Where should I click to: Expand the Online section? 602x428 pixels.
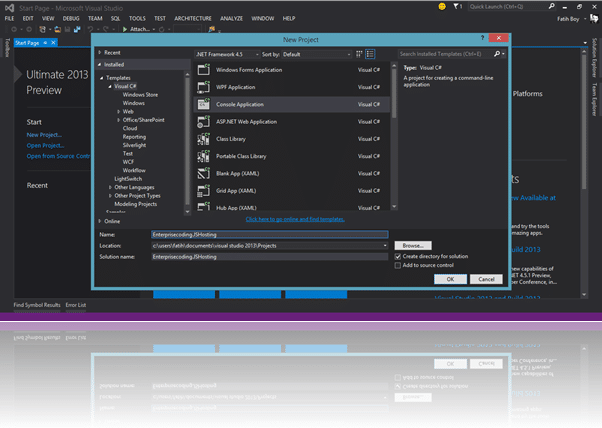tap(100, 221)
